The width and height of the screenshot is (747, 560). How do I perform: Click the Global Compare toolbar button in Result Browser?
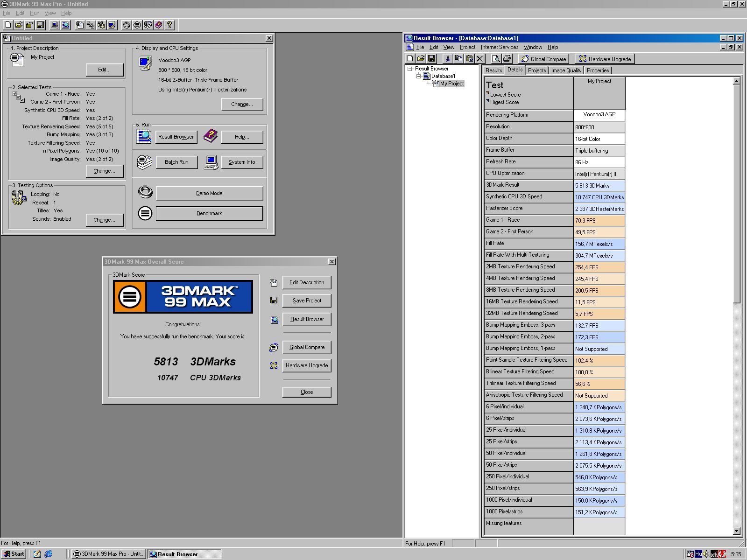pos(543,59)
